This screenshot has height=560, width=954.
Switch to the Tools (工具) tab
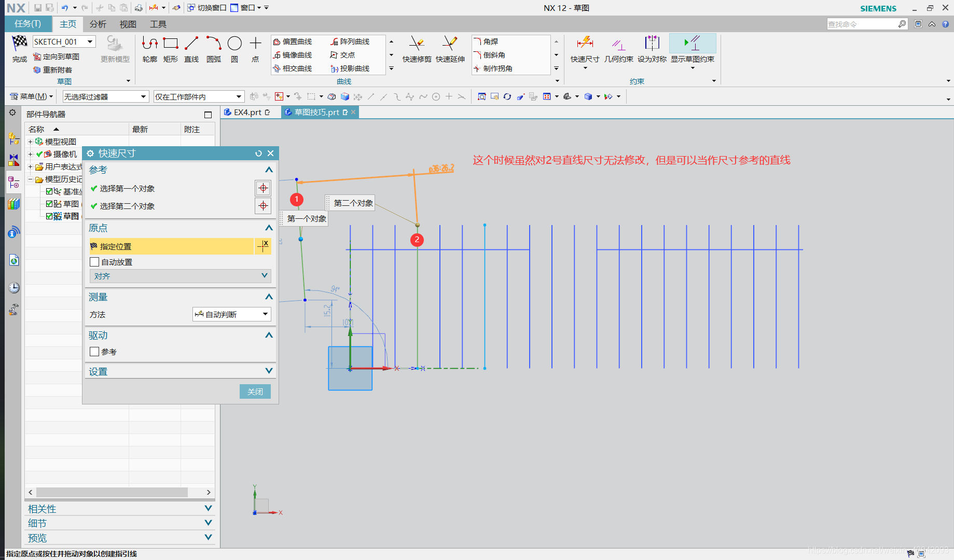158,24
